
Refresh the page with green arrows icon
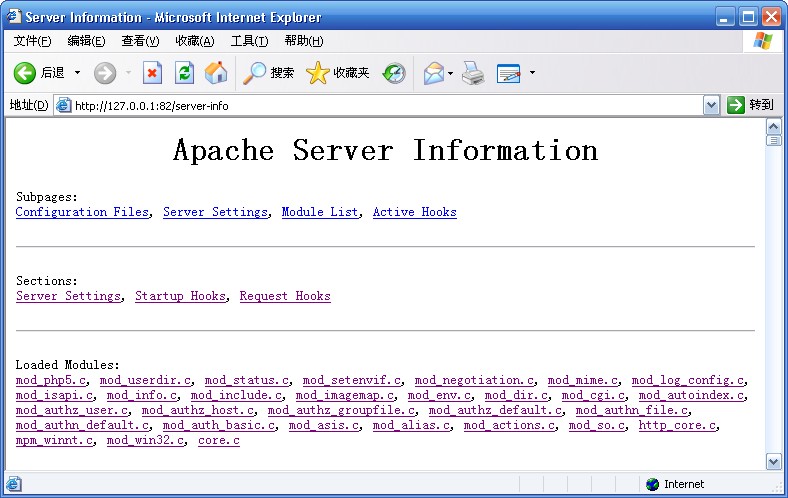[184, 73]
